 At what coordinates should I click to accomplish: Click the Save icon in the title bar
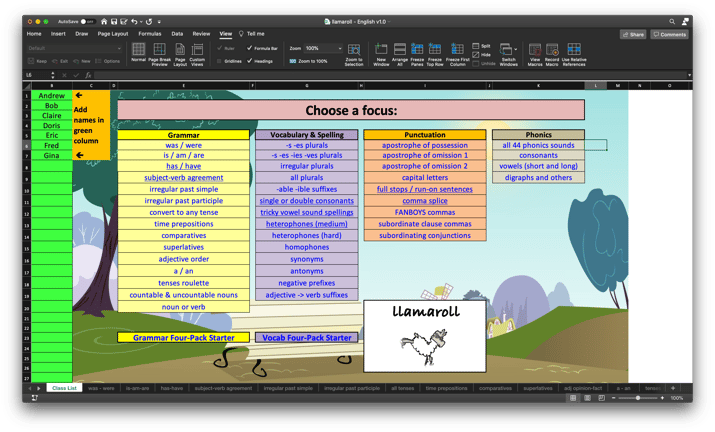(x=114, y=21)
